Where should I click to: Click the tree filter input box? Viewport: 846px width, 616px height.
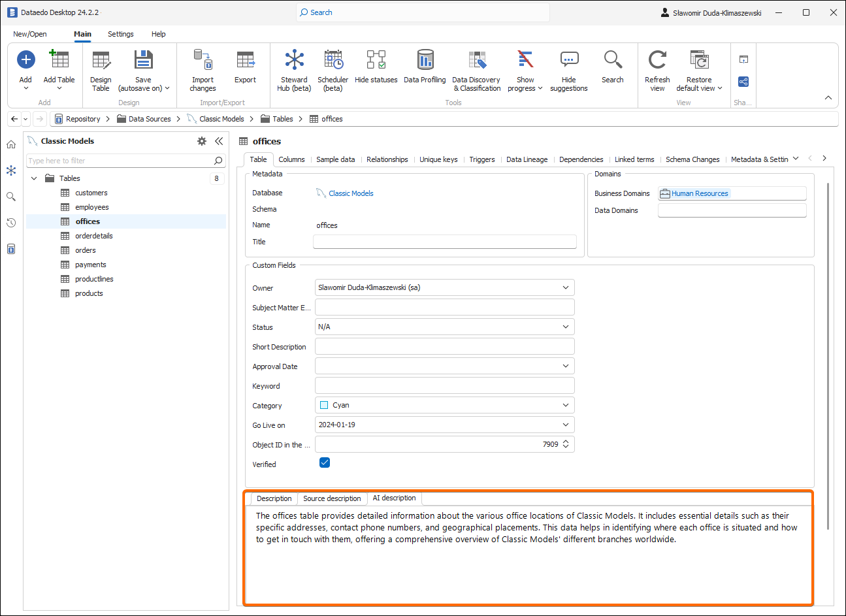point(121,161)
